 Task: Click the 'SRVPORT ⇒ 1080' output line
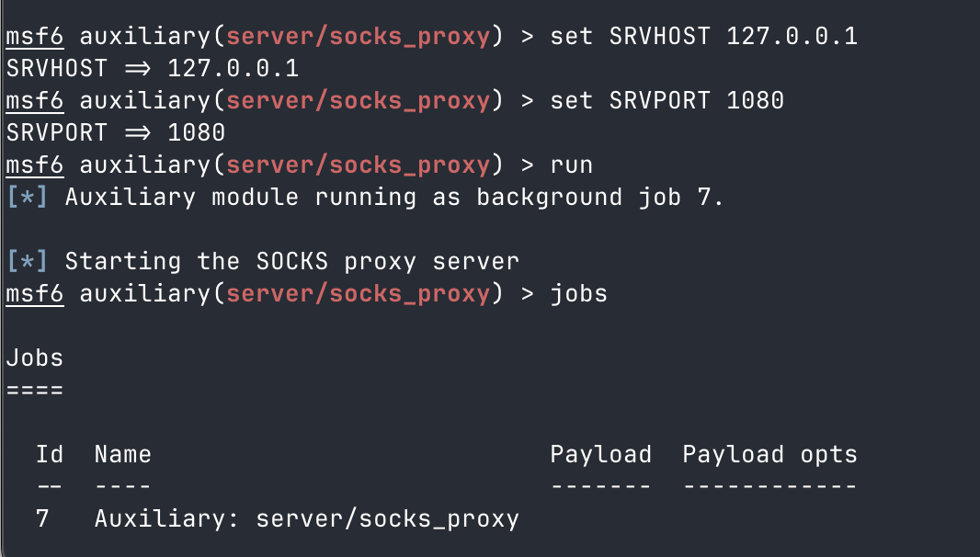[116, 132]
